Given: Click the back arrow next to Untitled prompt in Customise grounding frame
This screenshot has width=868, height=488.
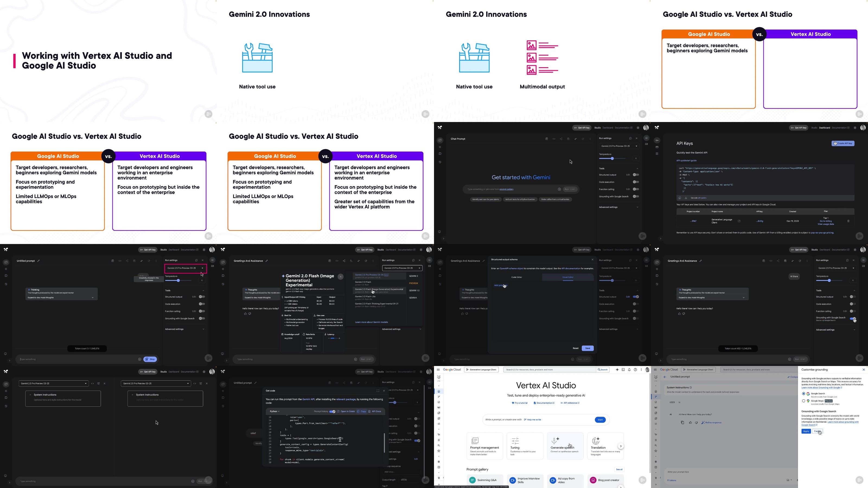Looking at the screenshot, I should click(x=665, y=377).
